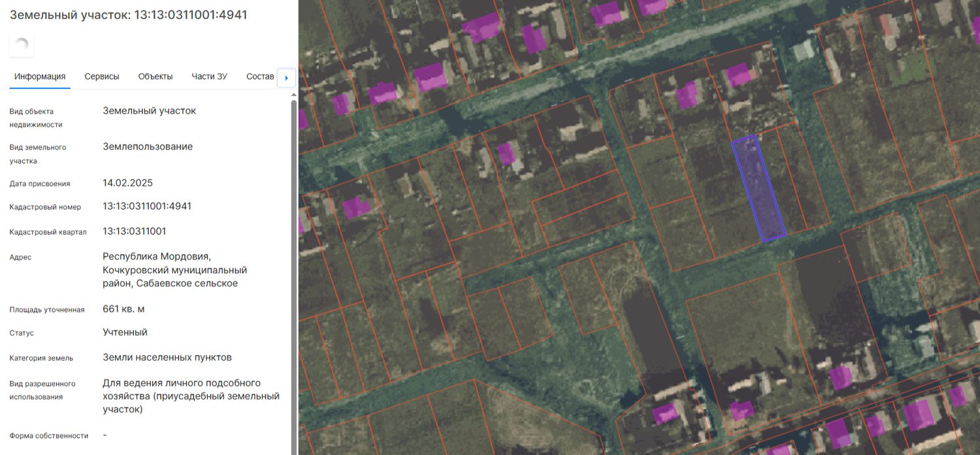The width and height of the screenshot is (980, 455).
Task: Open the Сервисы tab
Action: tap(102, 76)
